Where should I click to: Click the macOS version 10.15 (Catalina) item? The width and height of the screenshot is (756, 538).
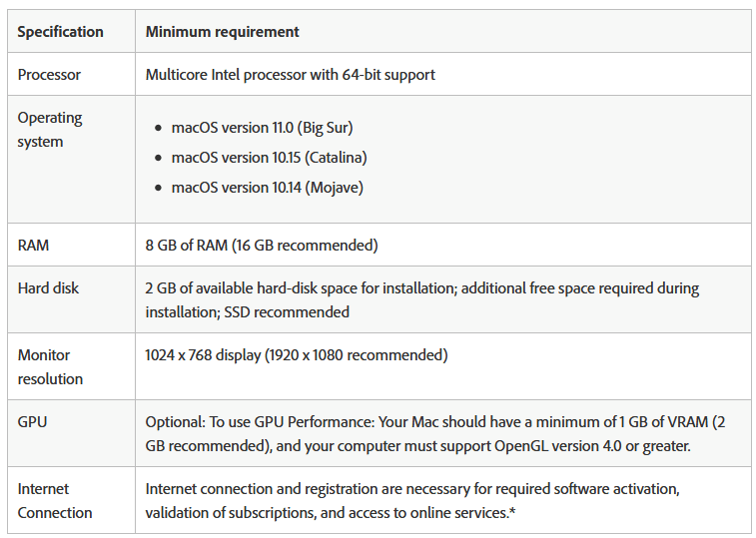[269, 158]
